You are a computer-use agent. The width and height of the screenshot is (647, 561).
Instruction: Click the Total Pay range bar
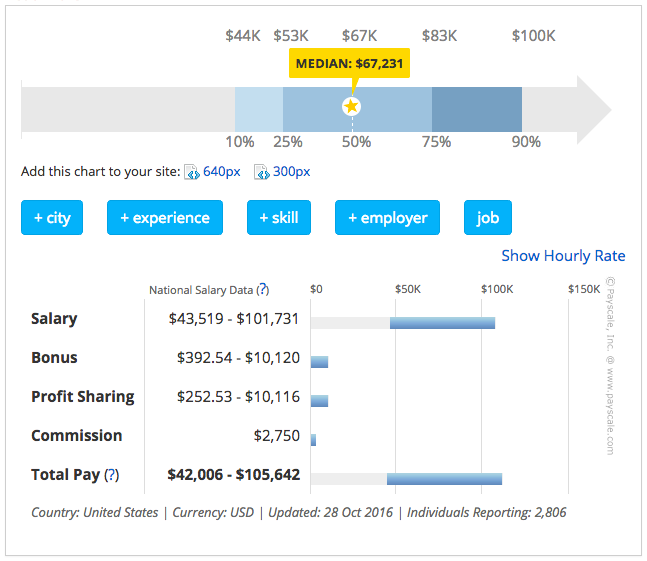coord(444,478)
